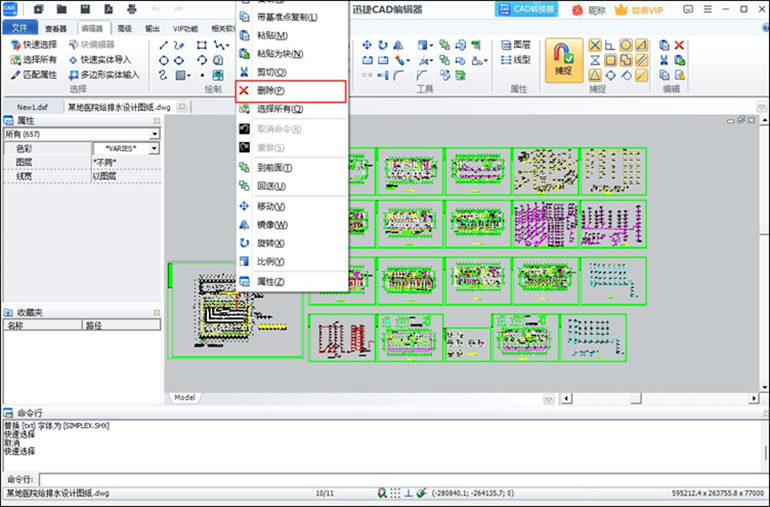Open the hamburger menu in the title bar
This screenshot has width=770, height=507.
[x=708, y=9]
